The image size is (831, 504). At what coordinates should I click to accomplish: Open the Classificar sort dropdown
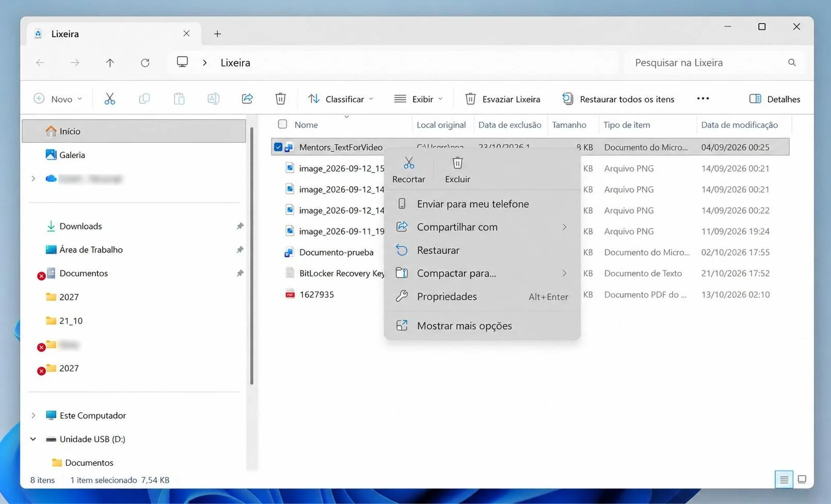[x=341, y=99]
